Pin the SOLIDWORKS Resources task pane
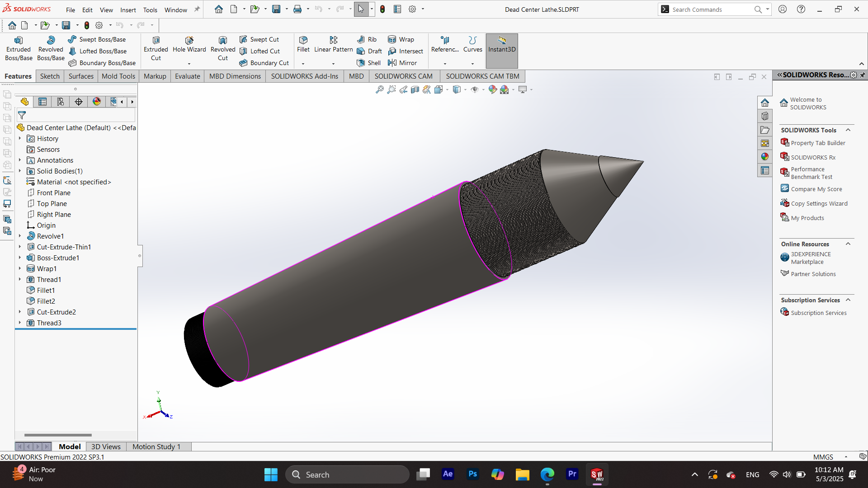868x488 pixels. (x=863, y=75)
